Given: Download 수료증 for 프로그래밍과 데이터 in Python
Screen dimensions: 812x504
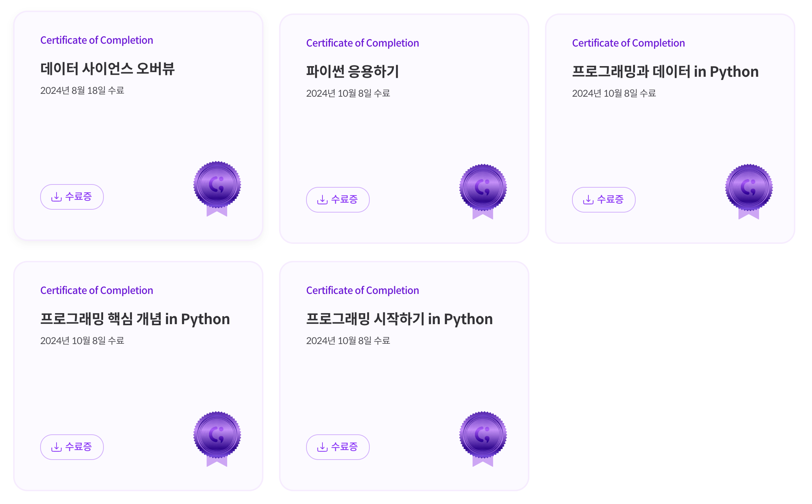Looking at the screenshot, I should [x=604, y=200].
